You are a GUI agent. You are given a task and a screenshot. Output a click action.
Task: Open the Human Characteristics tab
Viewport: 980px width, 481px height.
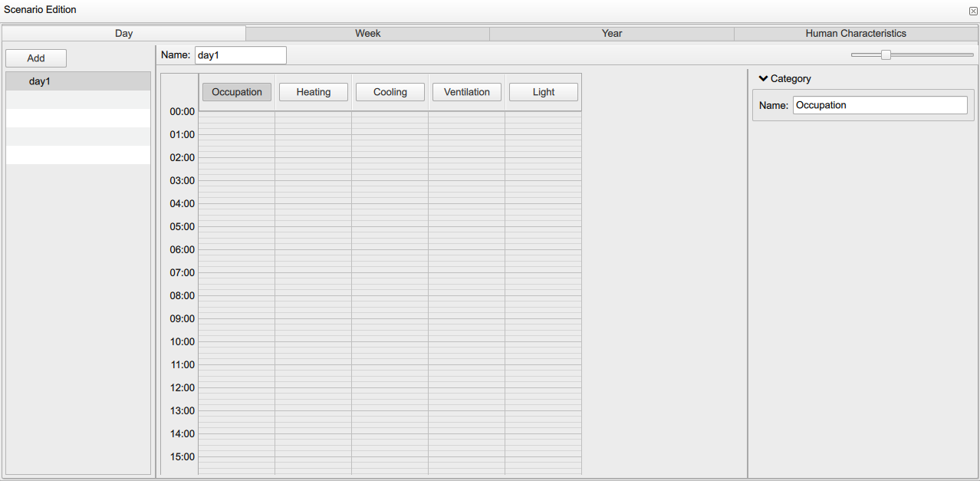855,33
